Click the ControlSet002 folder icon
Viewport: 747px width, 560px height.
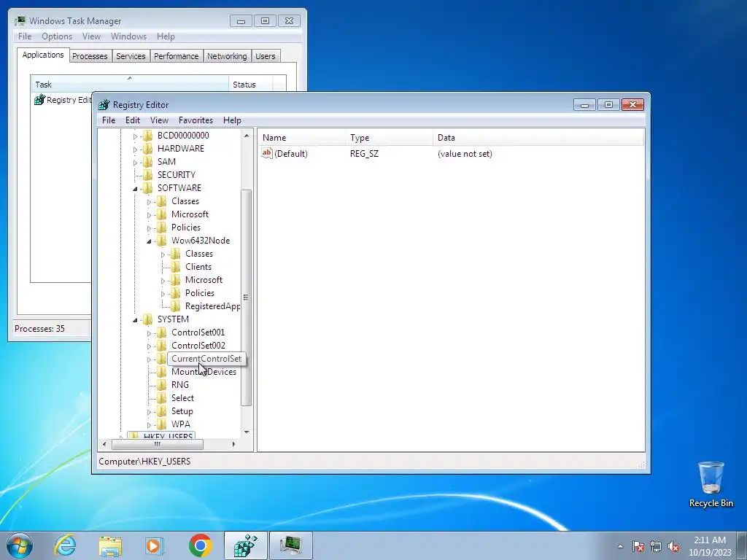click(x=161, y=346)
